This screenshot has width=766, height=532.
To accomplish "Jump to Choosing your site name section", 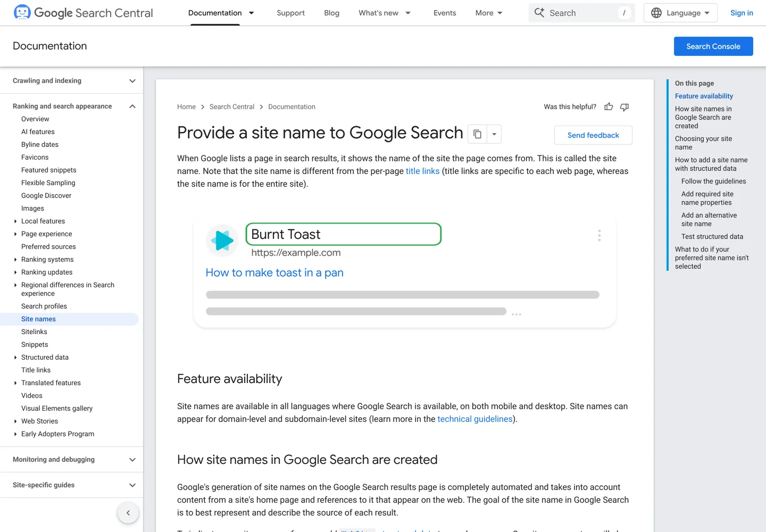I will [x=703, y=143].
